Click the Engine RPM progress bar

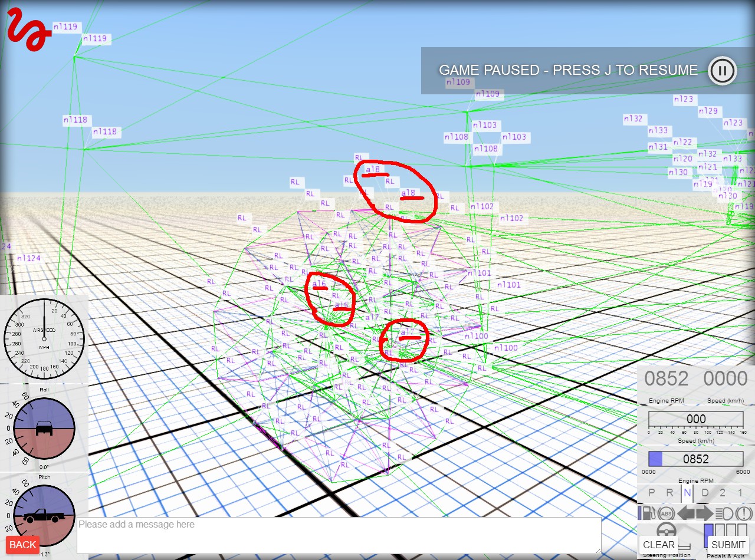coord(696,459)
